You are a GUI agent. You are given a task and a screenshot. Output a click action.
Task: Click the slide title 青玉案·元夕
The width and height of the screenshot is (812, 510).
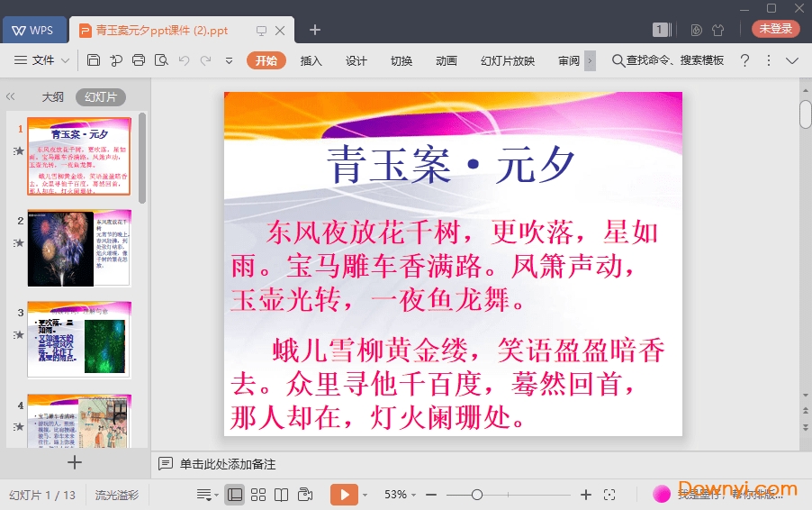click(x=450, y=164)
